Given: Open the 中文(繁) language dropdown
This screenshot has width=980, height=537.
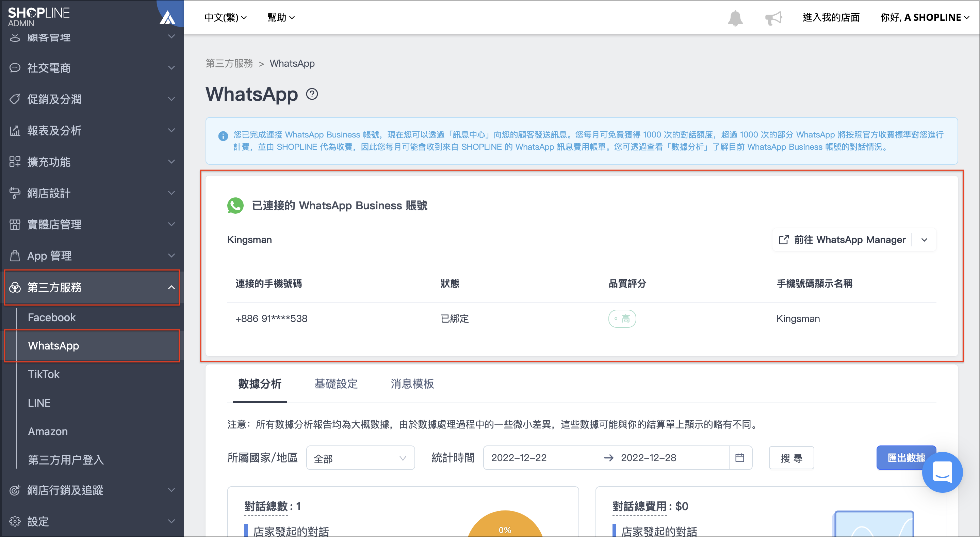Looking at the screenshot, I should [226, 17].
